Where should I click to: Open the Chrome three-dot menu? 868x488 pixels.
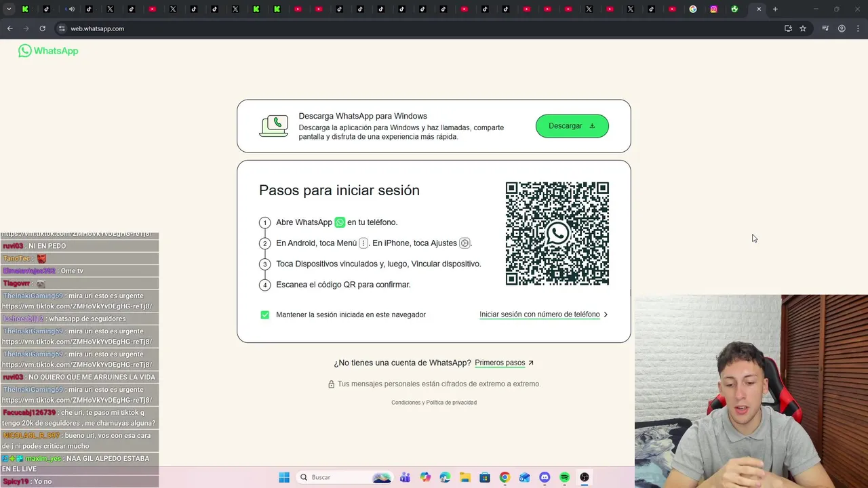point(858,28)
